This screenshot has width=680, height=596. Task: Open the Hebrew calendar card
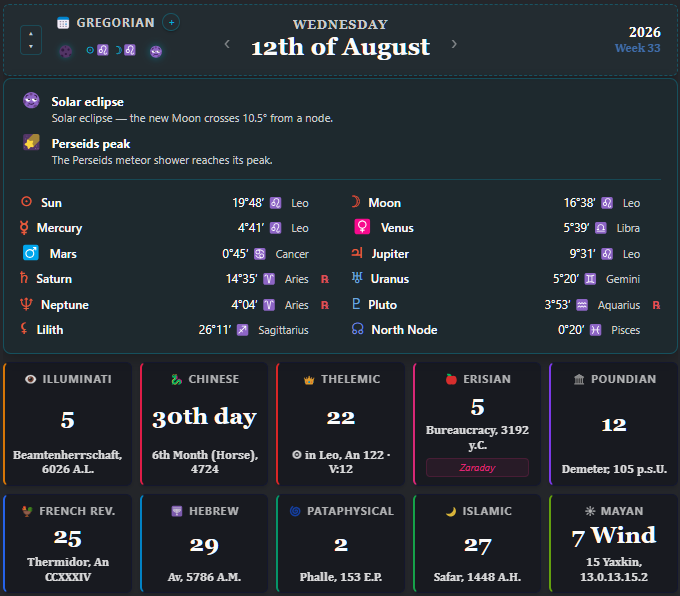coord(204,544)
